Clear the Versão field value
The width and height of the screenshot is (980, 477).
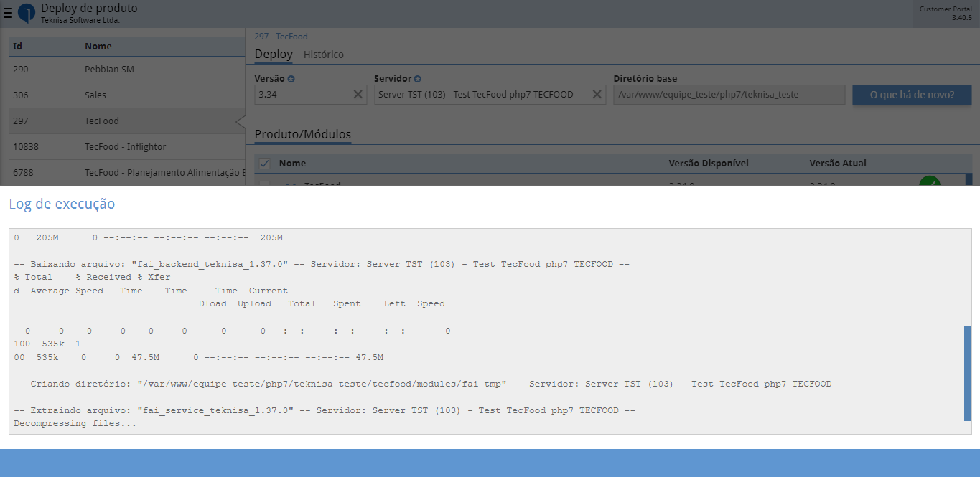click(358, 95)
